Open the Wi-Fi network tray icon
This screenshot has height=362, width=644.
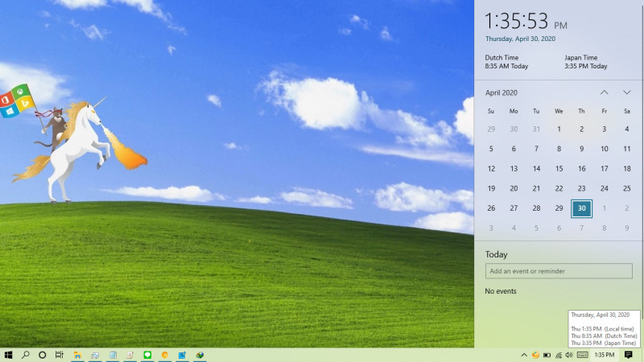[559, 355]
